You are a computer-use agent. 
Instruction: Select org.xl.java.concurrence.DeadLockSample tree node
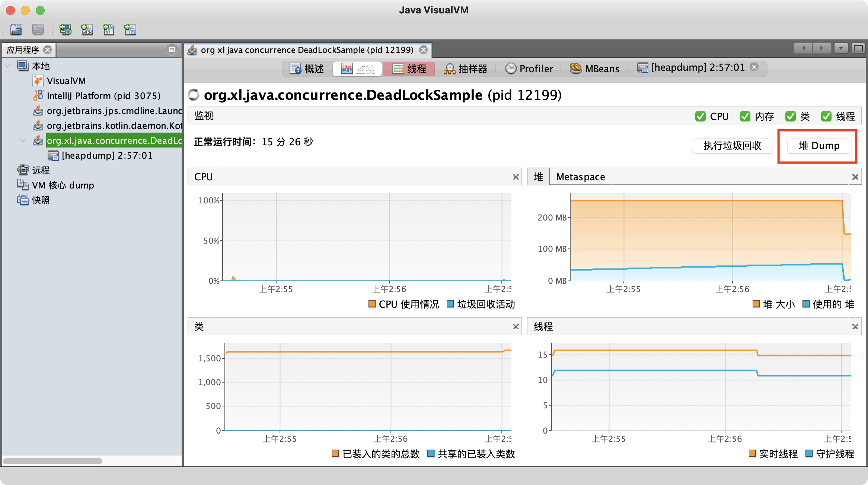coord(114,140)
